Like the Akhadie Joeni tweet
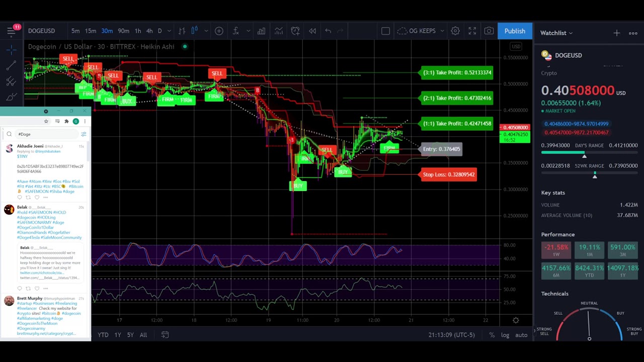Screen dimensions: 644x362 (x=37, y=197)
